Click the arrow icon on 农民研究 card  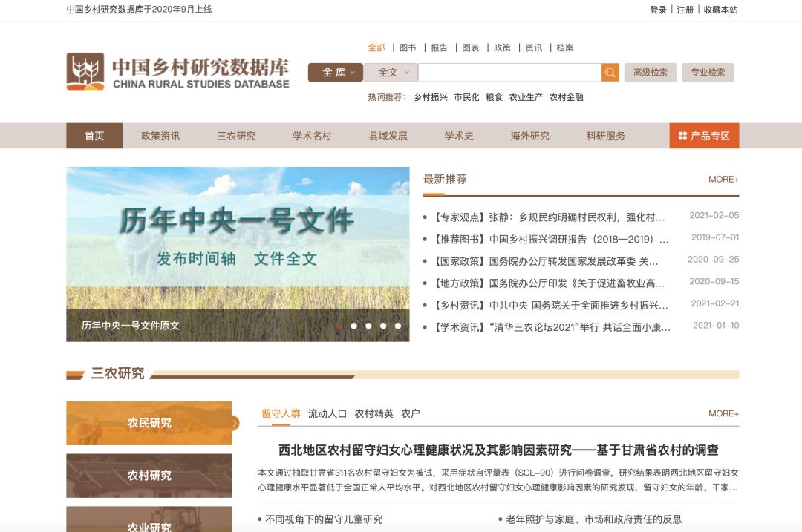[x=234, y=423]
